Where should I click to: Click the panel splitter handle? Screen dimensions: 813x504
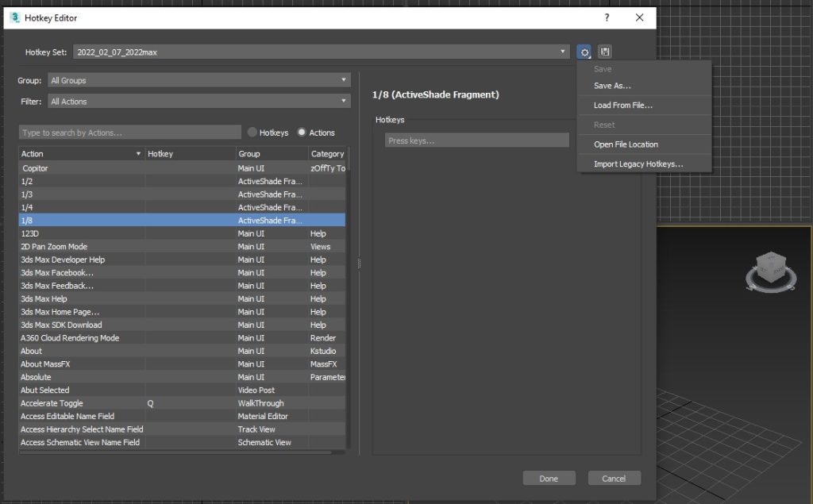coord(359,264)
